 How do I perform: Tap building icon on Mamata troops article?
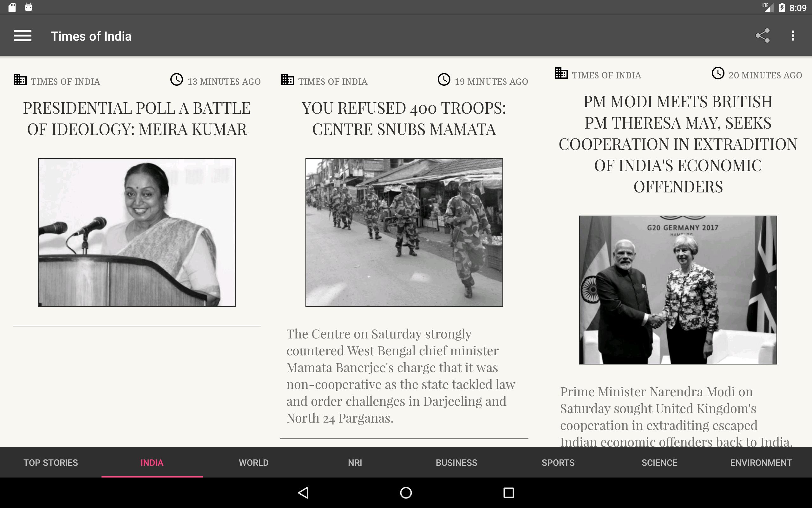288,80
